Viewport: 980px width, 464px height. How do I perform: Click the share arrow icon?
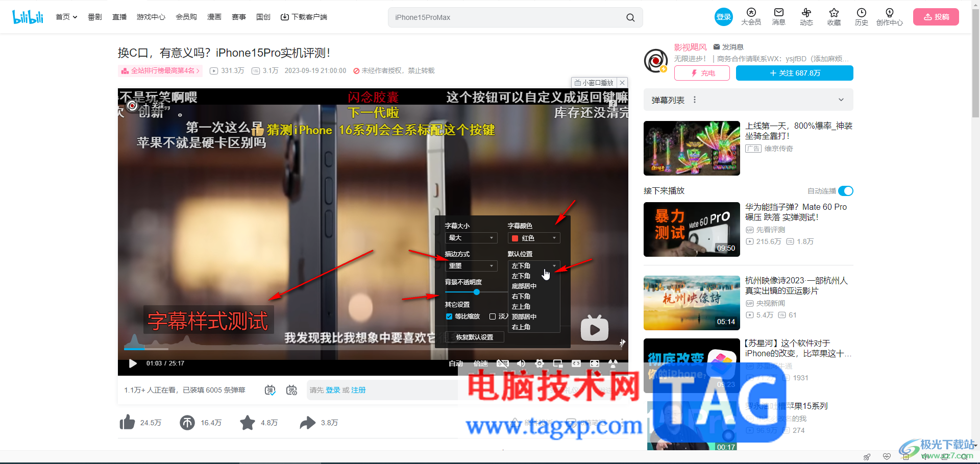pyautogui.click(x=308, y=422)
